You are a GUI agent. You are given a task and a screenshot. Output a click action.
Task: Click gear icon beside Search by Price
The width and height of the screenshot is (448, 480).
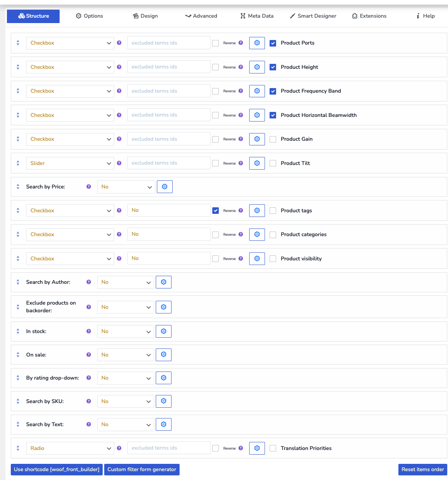[165, 187]
